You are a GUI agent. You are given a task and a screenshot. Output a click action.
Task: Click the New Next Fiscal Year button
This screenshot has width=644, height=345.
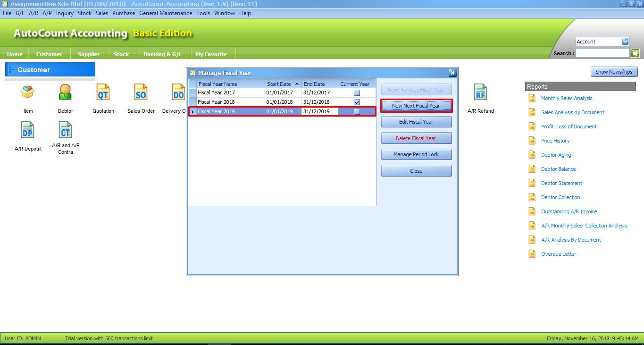pos(416,106)
